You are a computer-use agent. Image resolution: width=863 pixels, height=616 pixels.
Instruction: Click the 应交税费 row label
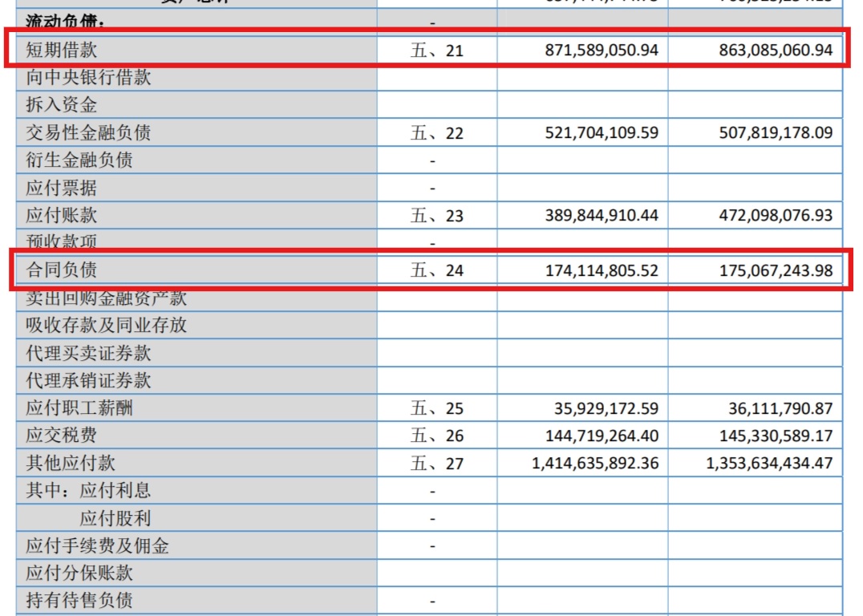tap(61, 436)
